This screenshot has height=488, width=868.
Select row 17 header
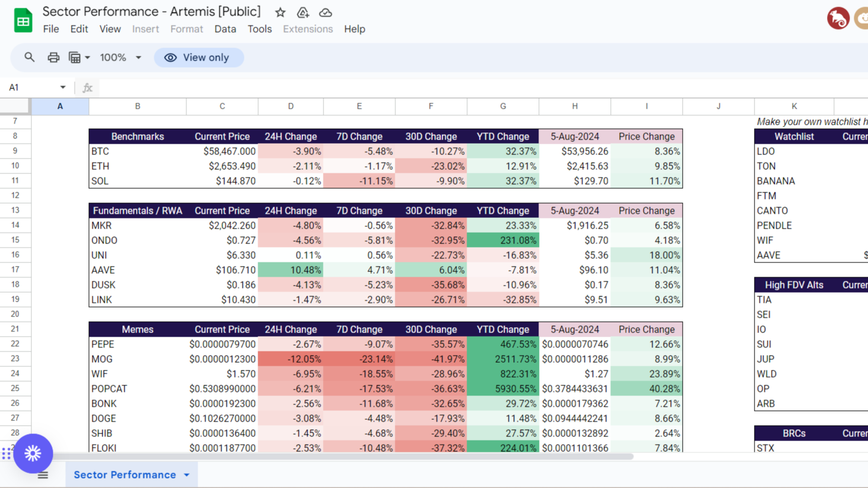tap(15, 270)
